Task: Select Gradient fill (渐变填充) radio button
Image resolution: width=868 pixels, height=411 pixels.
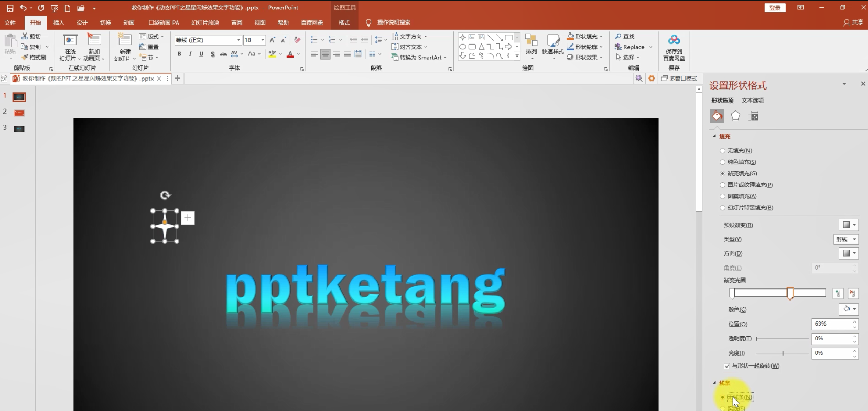Action: (722, 174)
